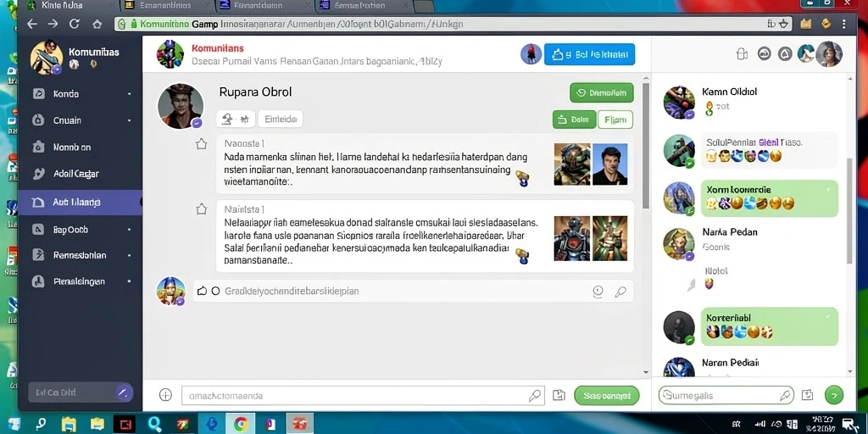Open Bap Ootb sidebar item
Screen dimensions: 868x434
pyautogui.click(x=80, y=229)
